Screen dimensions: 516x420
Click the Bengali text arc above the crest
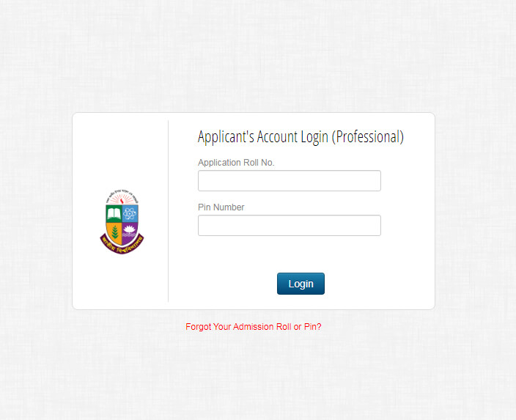point(122,194)
